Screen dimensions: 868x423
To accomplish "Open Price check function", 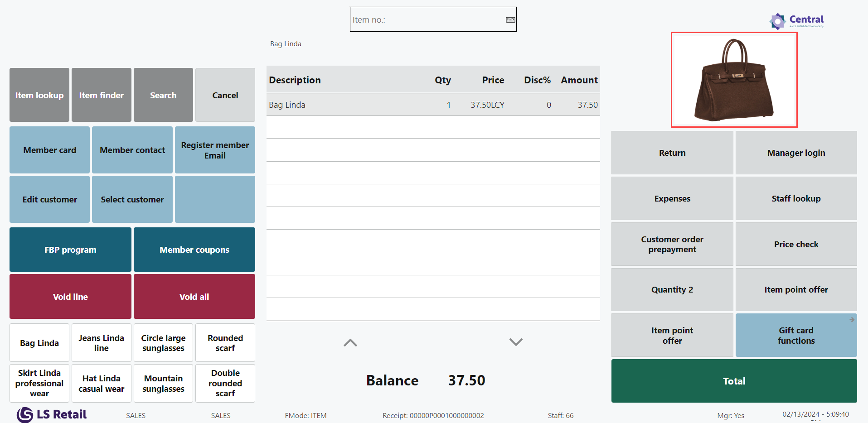I will coord(796,244).
